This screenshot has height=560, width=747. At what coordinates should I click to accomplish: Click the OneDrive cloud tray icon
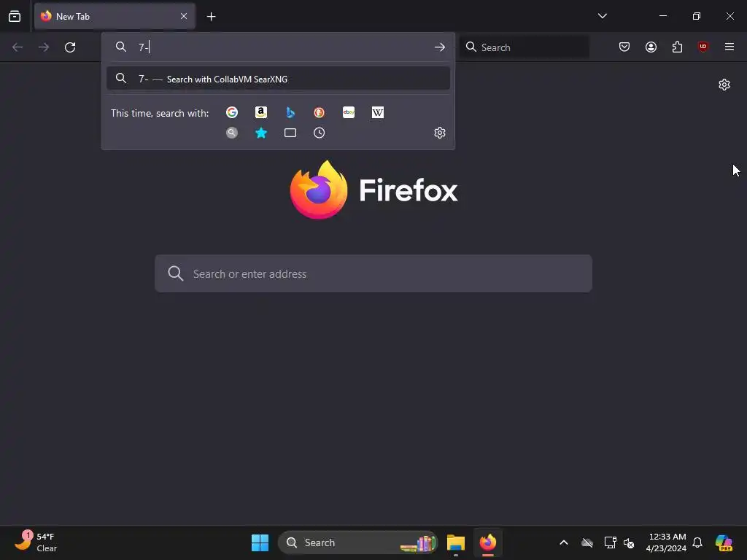tap(587, 542)
